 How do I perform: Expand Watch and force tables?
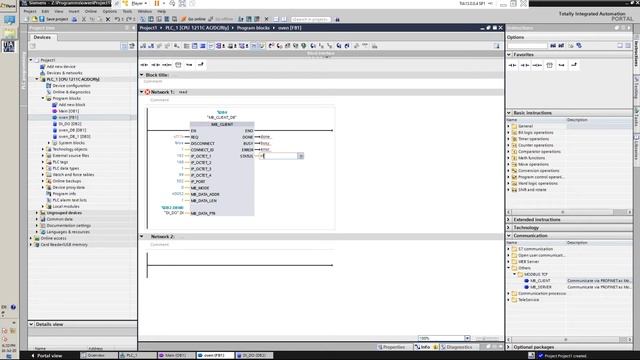[x=43, y=174]
